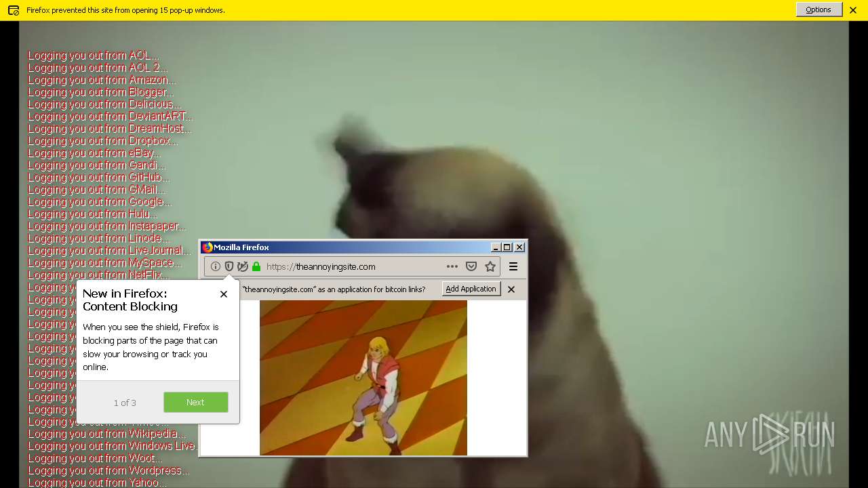Dismiss the bitcoin links application bar

coord(511,289)
